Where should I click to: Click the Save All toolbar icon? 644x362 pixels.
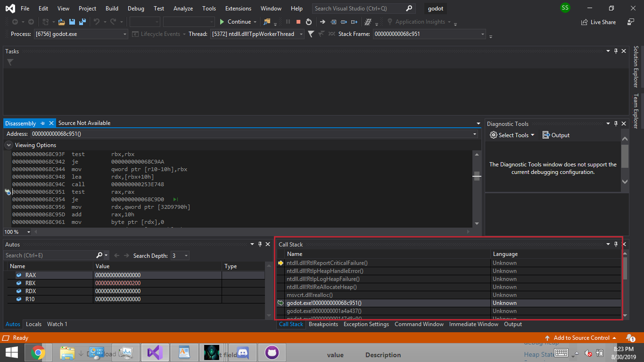[82, 22]
